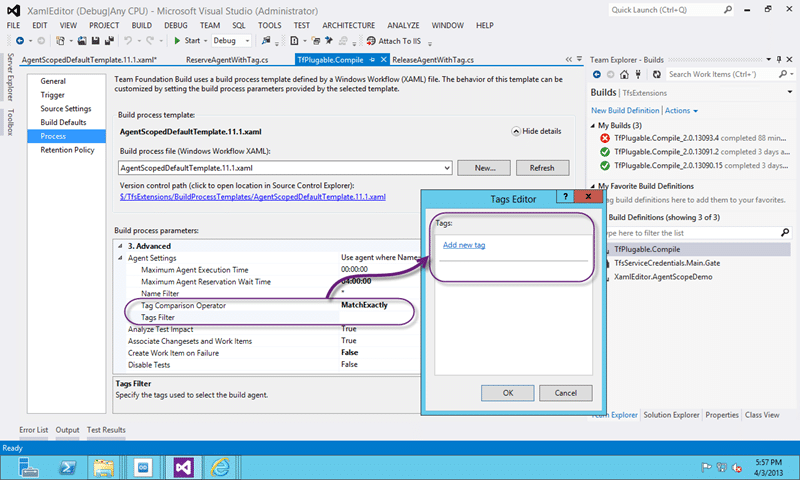This screenshot has width=800, height=480.
Task: Open the ARCHITECTURE menu
Action: pyautogui.click(x=348, y=26)
